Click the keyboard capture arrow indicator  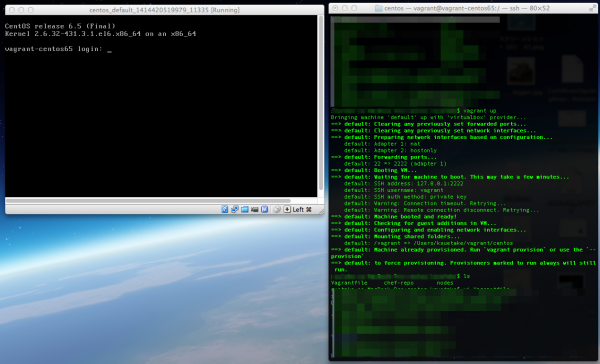tap(287, 209)
